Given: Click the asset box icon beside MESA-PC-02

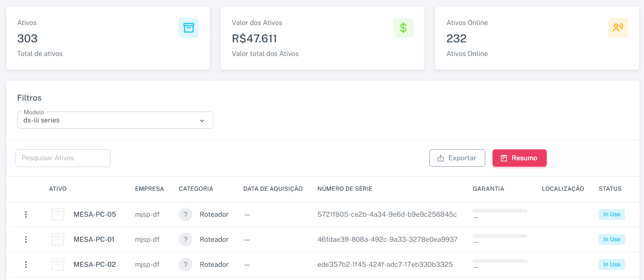Looking at the screenshot, I should click(57, 265).
